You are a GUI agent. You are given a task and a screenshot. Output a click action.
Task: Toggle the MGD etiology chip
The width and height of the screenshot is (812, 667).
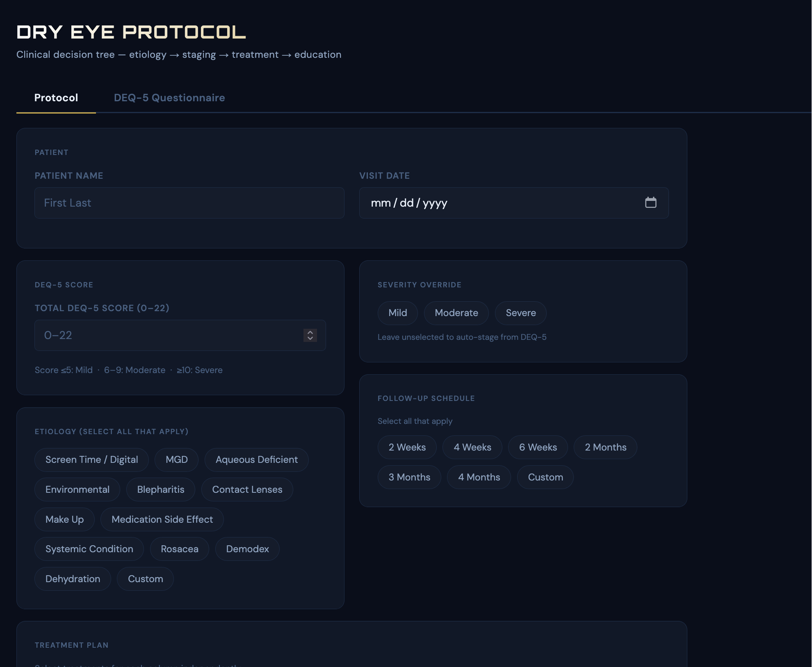click(x=177, y=460)
